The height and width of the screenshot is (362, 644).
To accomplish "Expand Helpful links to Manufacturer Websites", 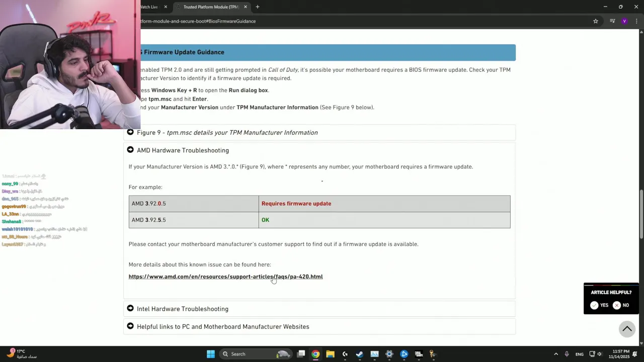I will point(319,327).
